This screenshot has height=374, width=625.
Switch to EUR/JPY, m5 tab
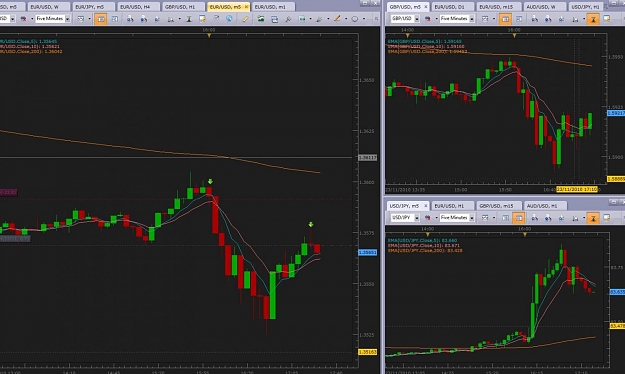[x=93, y=7]
